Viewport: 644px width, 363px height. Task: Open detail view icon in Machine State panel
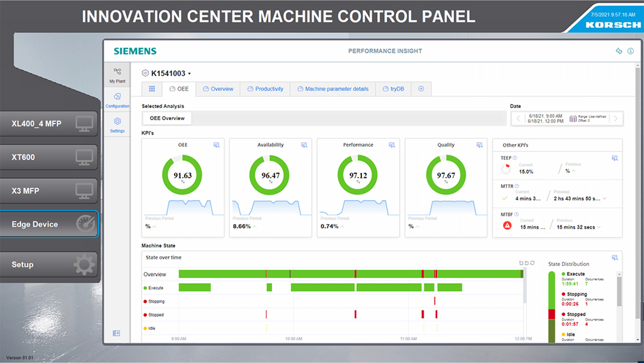615,258
